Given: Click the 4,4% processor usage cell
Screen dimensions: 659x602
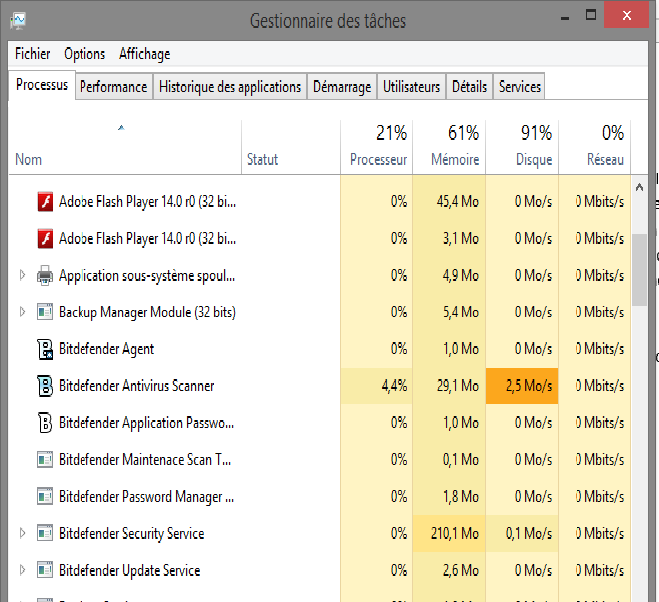Looking at the screenshot, I should point(377,386).
